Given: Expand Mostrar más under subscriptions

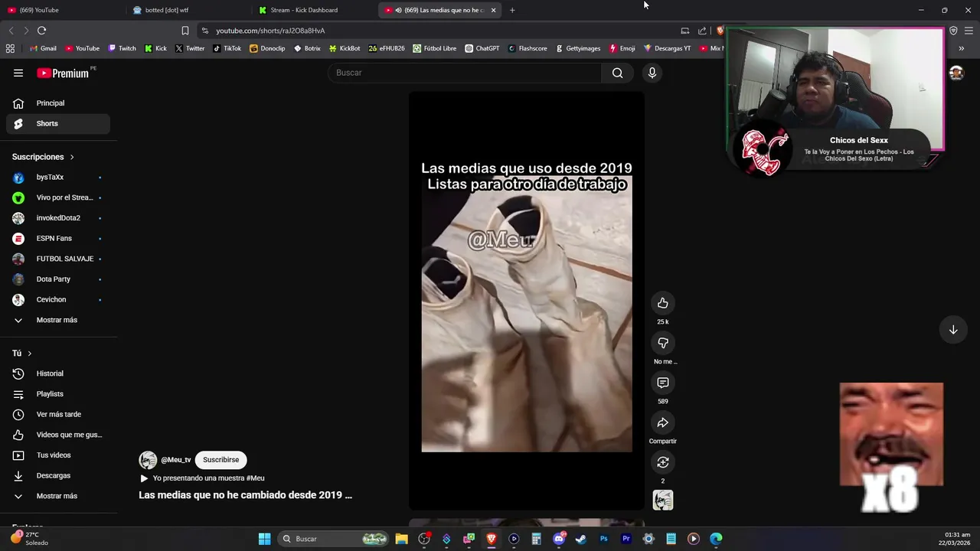Looking at the screenshot, I should (x=58, y=320).
